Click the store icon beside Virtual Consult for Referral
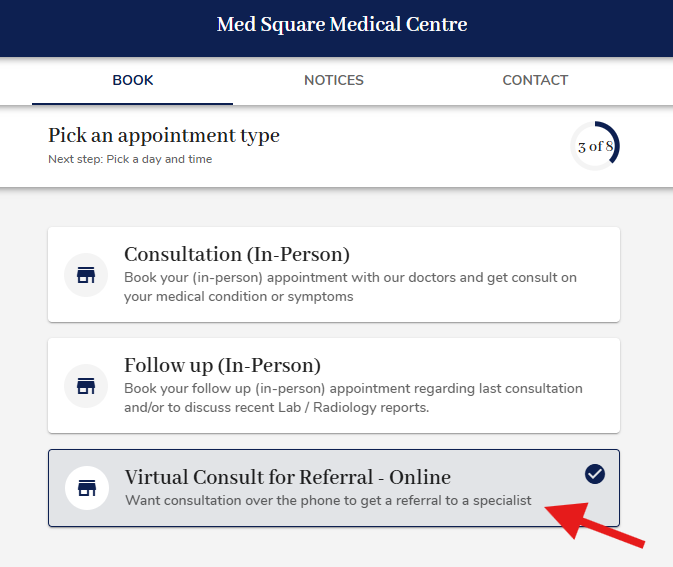The width and height of the screenshot is (673, 567). point(86,488)
